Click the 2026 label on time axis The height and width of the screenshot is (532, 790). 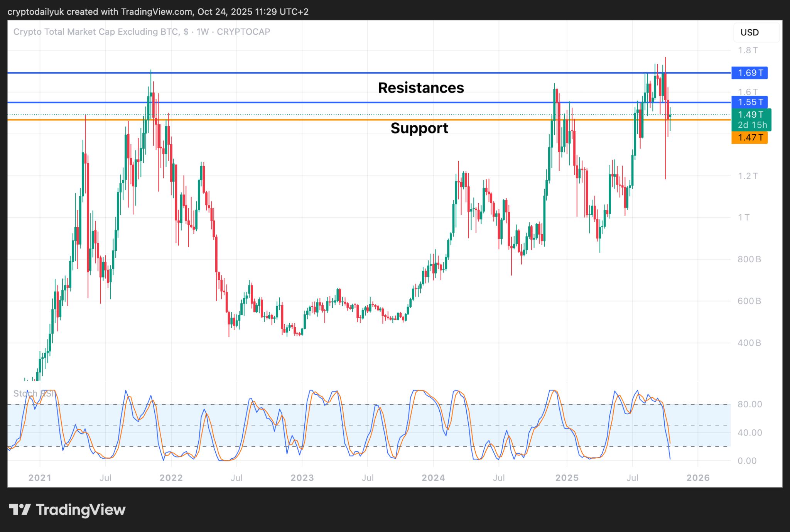point(698,478)
